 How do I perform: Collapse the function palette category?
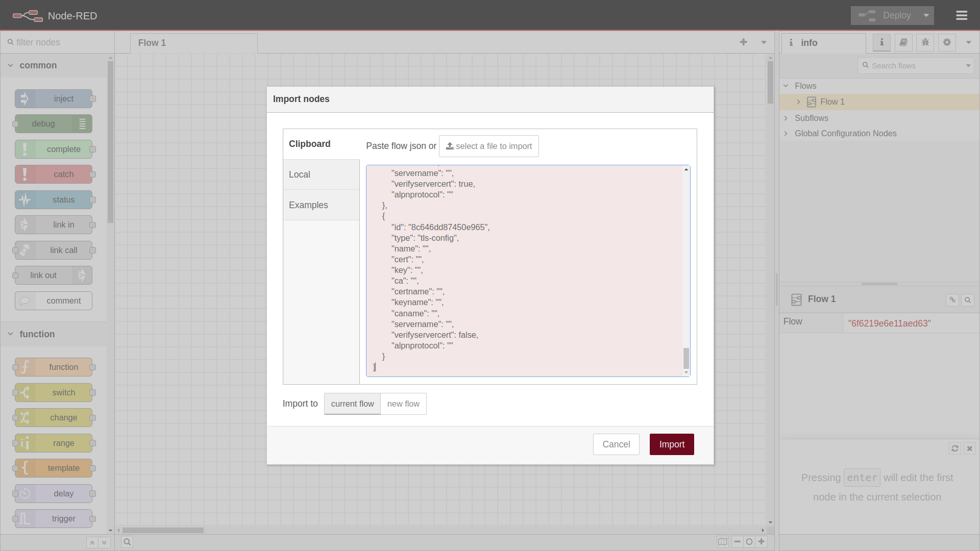[x=54, y=334]
